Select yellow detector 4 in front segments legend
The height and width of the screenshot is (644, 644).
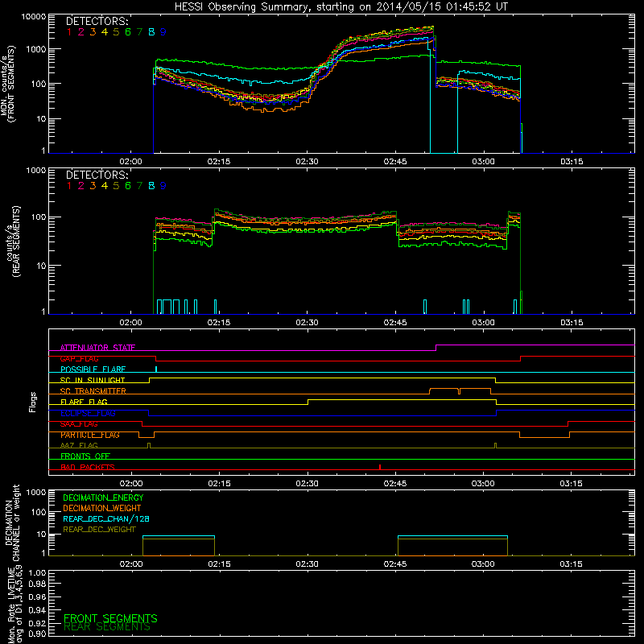(105, 32)
